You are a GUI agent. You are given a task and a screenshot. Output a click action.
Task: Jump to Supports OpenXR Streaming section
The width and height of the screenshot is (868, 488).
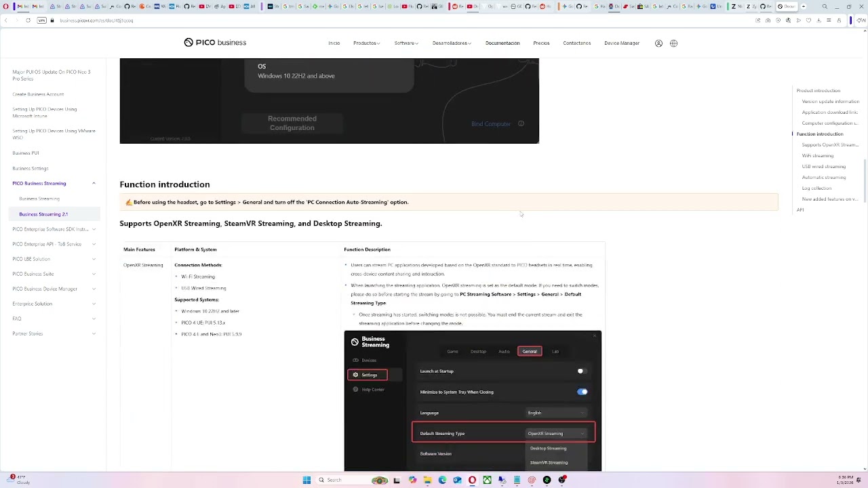[830, 145]
